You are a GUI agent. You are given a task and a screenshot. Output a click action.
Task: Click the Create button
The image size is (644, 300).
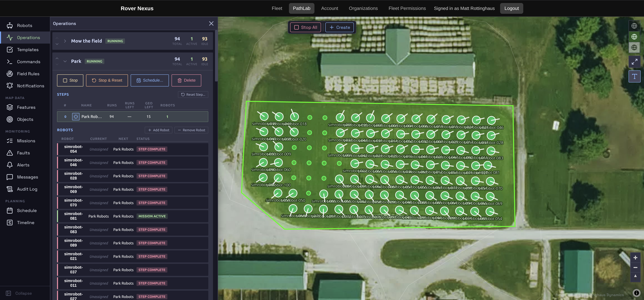[339, 27]
